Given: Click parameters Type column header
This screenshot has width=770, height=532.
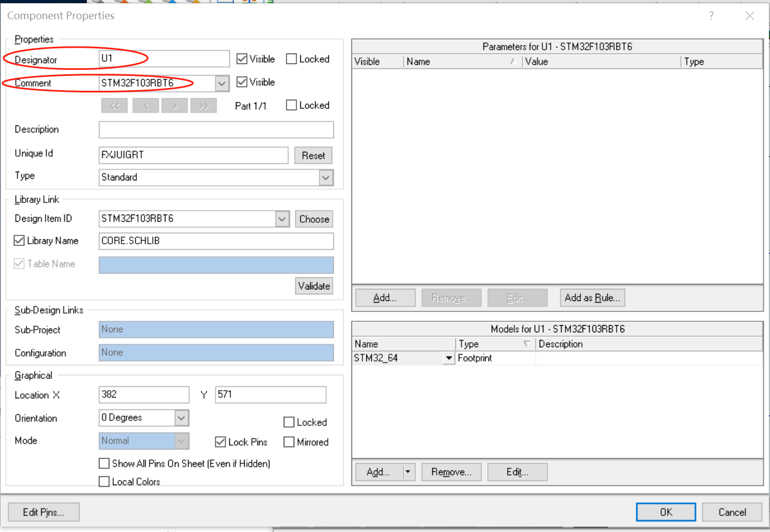Looking at the screenshot, I should pyautogui.click(x=722, y=62).
